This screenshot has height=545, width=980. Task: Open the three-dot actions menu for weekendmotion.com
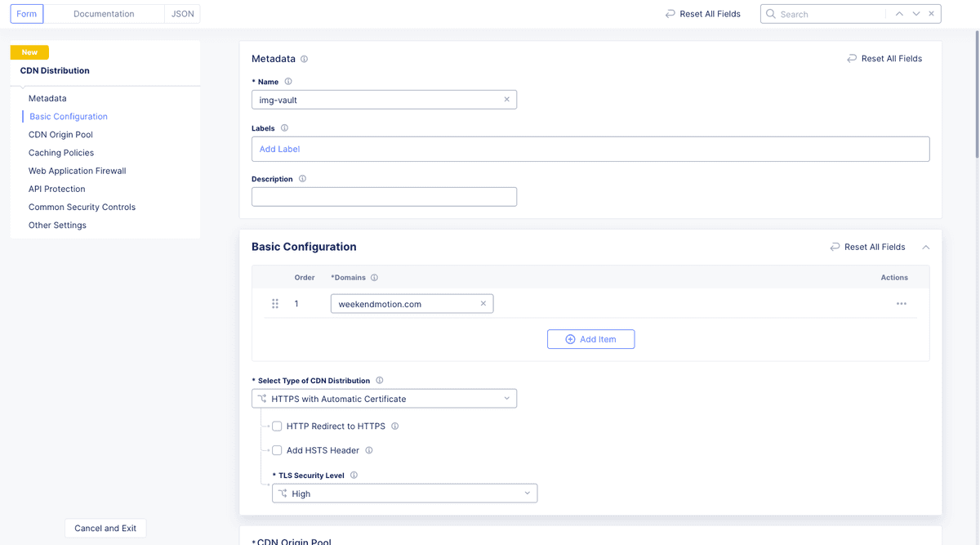(901, 304)
